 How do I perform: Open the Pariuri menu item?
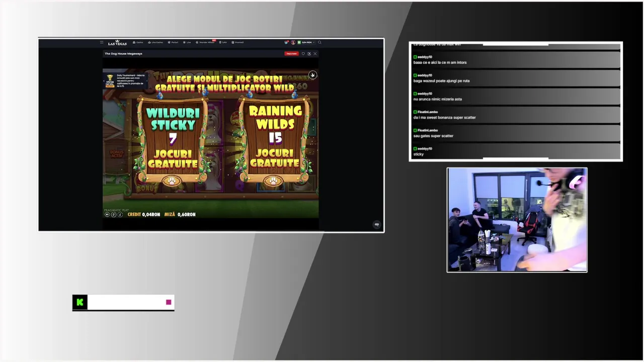pyautogui.click(x=173, y=42)
